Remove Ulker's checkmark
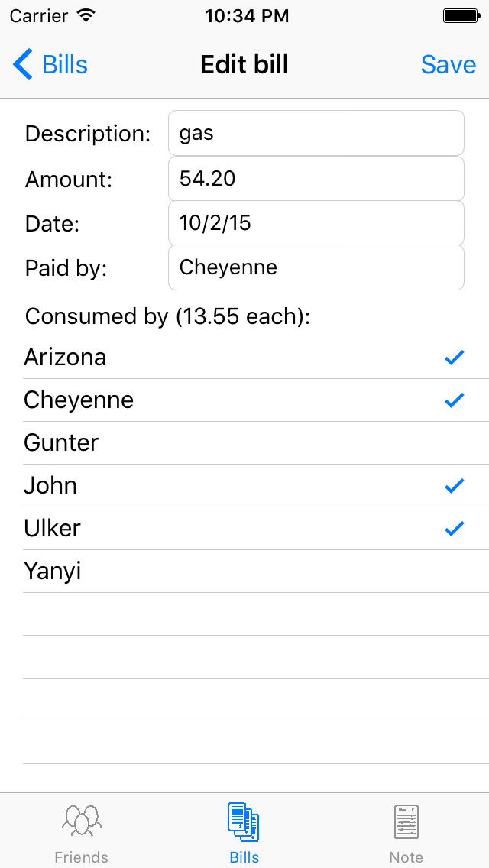 [454, 528]
